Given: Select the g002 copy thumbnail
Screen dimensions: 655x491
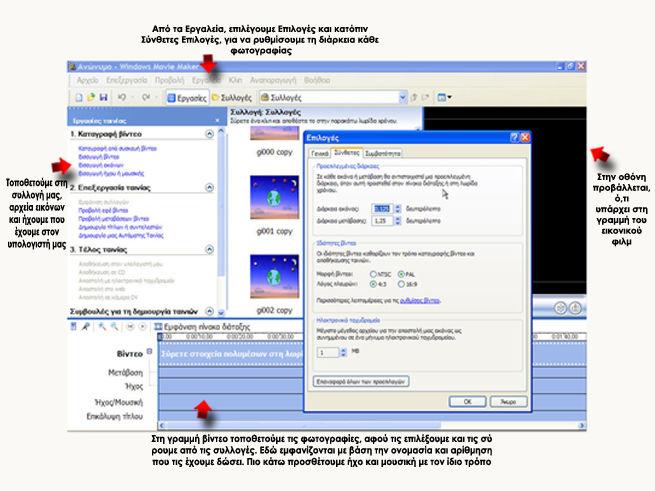Looking at the screenshot, I should coord(274,276).
